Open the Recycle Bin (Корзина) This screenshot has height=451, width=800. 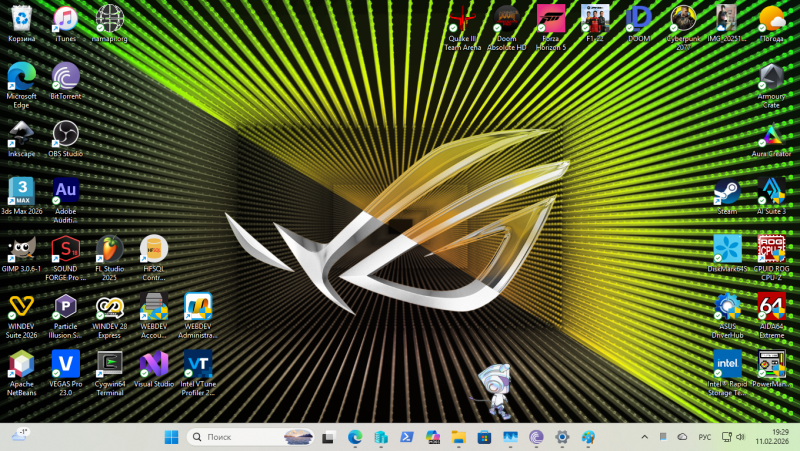coord(22,20)
